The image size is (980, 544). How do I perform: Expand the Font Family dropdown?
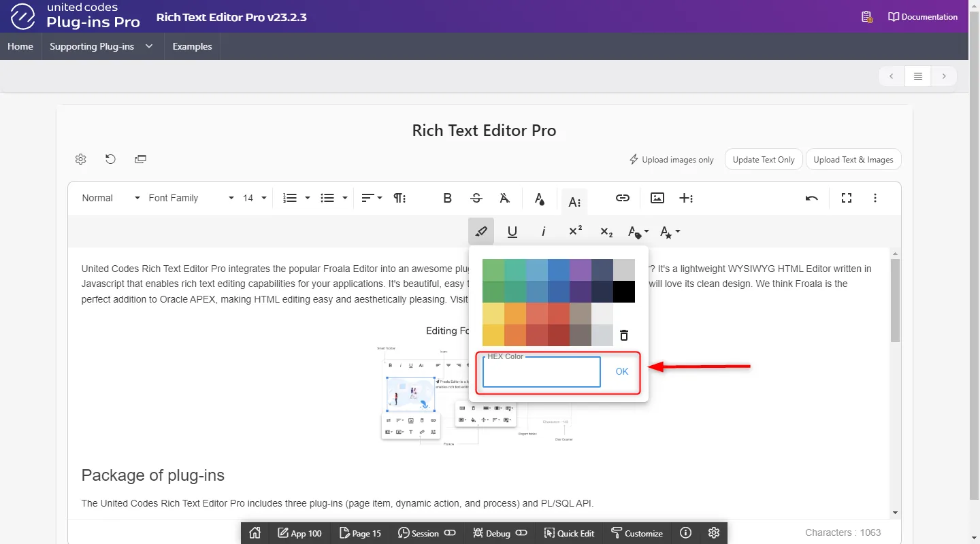pyautogui.click(x=191, y=198)
